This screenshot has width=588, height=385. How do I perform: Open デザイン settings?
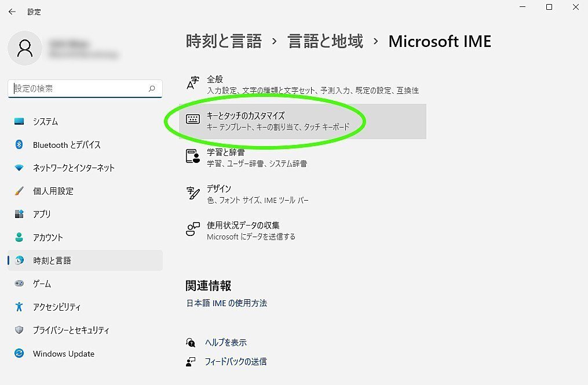(302, 194)
